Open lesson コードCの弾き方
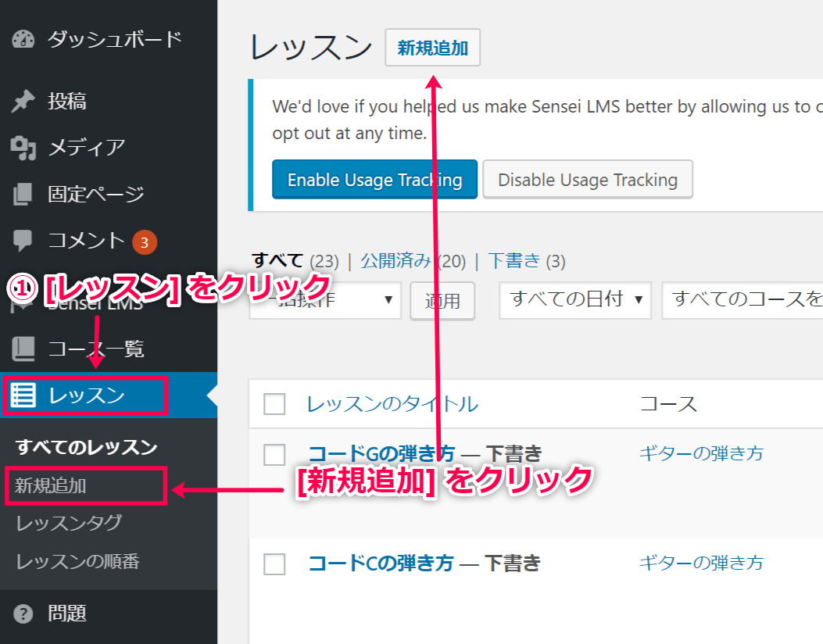The width and height of the screenshot is (823, 644). (381, 563)
